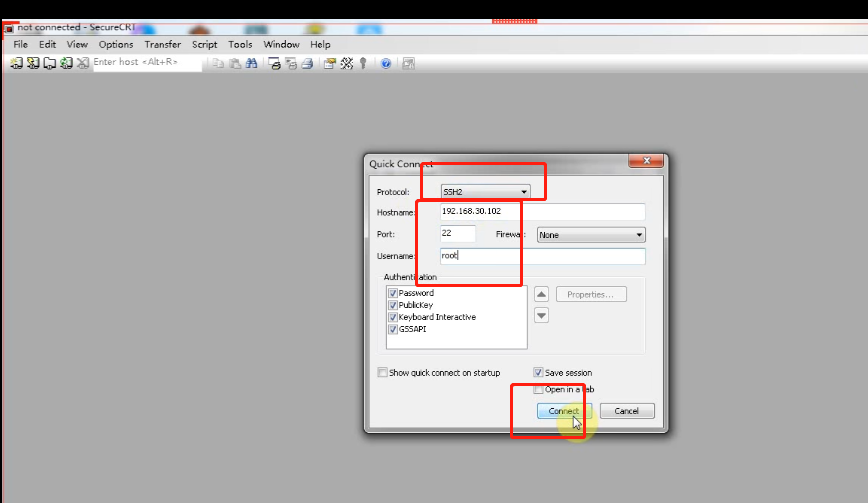The image size is (868, 503).
Task: Click the SecureCRT title bar app icon
Action: [8, 28]
